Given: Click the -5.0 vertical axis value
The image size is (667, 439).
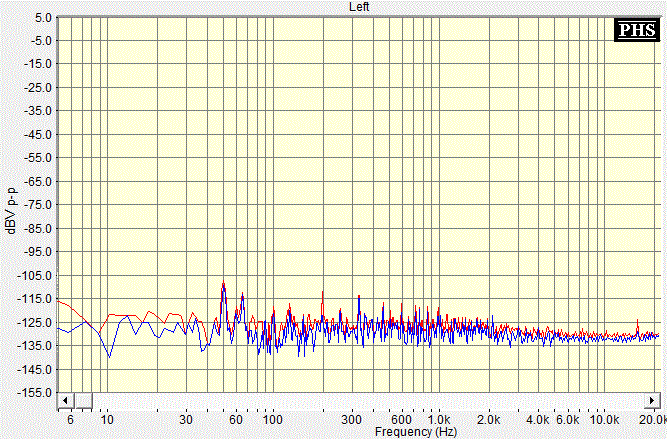Looking at the screenshot, I should [x=39, y=41].
